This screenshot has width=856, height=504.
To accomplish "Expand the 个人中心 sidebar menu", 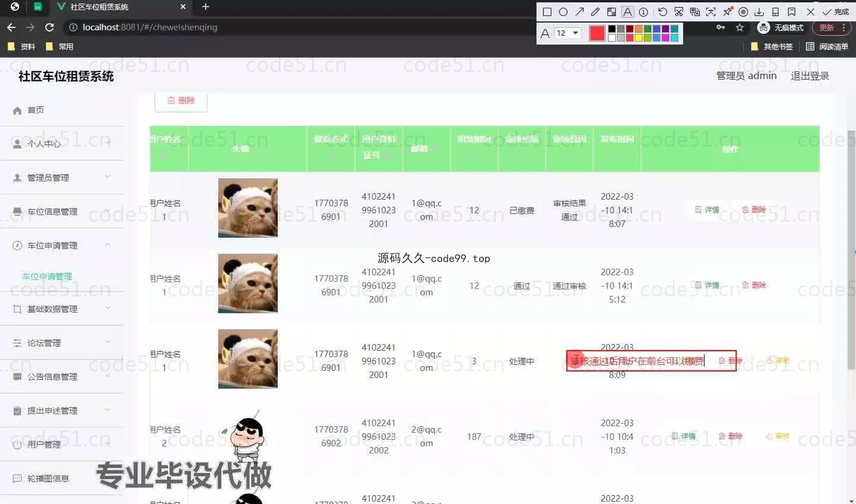I will coord(62,143).
